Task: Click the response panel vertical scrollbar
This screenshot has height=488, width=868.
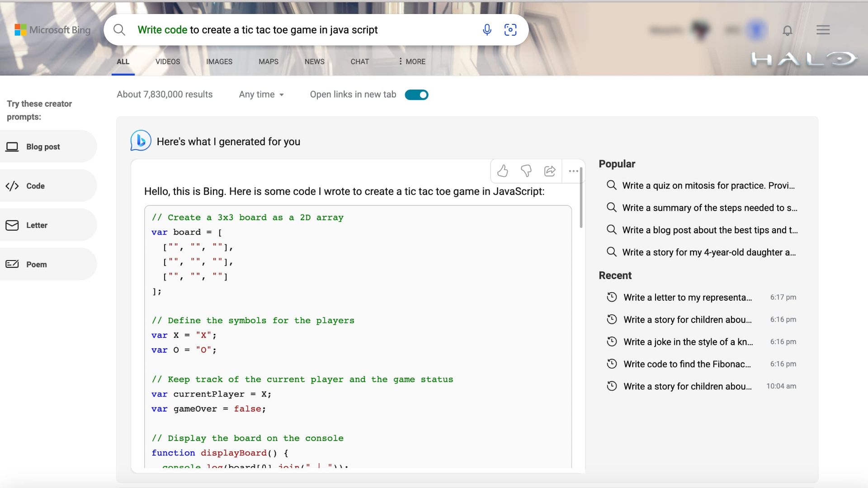Action: tap(581, 199)
